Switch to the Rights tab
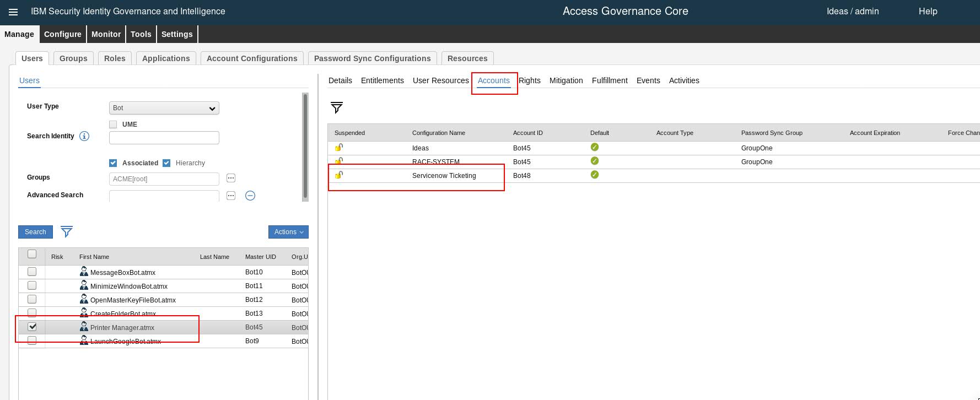This screenshot has height=400, width=980. click(x=530, y=80)
